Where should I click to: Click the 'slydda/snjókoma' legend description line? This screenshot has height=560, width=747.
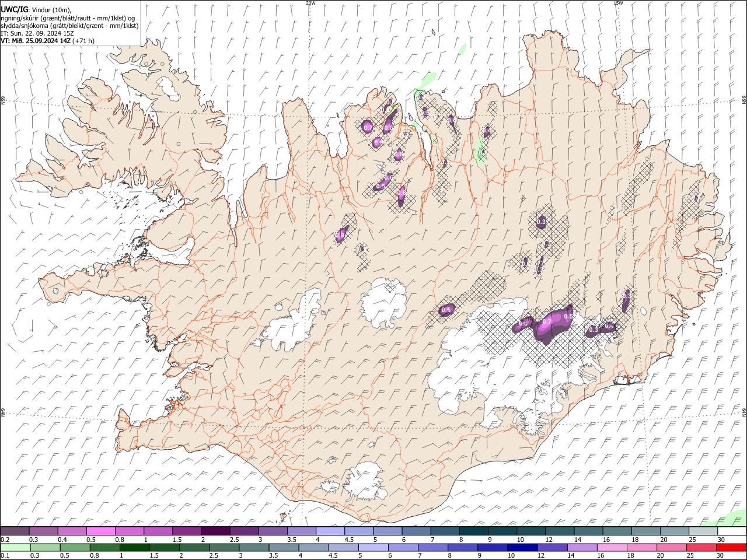click(70, 26)
